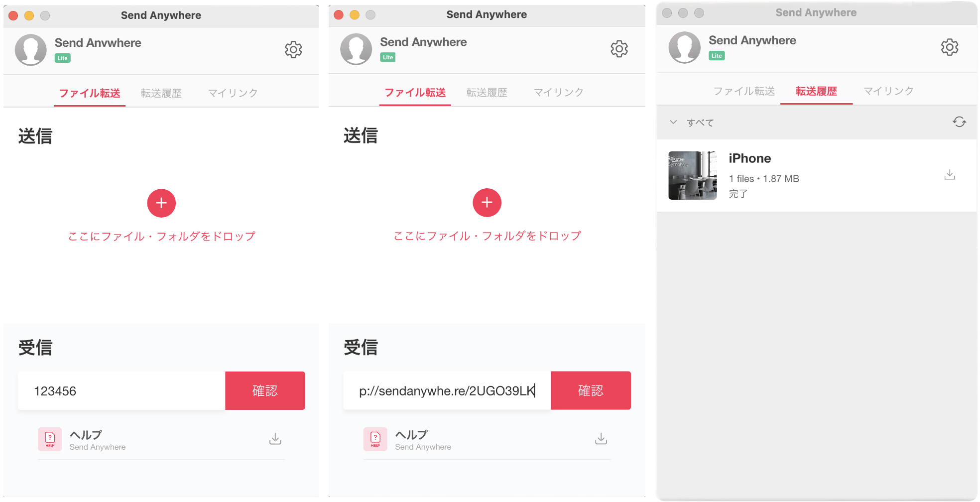
Task: Click profile avatar in right window
Action: pyautogui.click(x=685, y=47)
